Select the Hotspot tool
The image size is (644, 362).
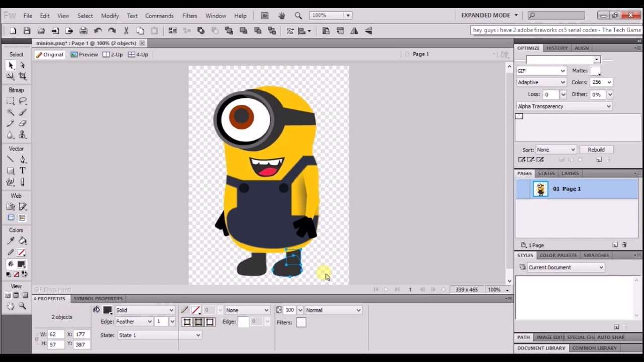pyautogui.click(x=10, y=206)
